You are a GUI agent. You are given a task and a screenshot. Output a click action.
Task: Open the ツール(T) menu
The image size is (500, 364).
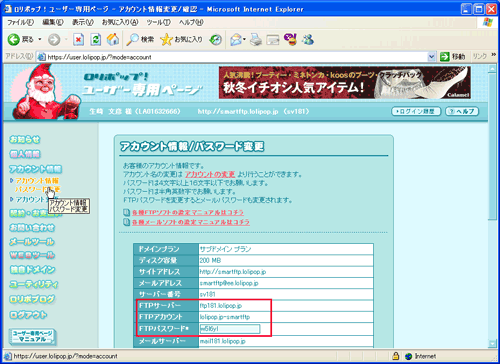pyautogui.click(x=159, y=22)
